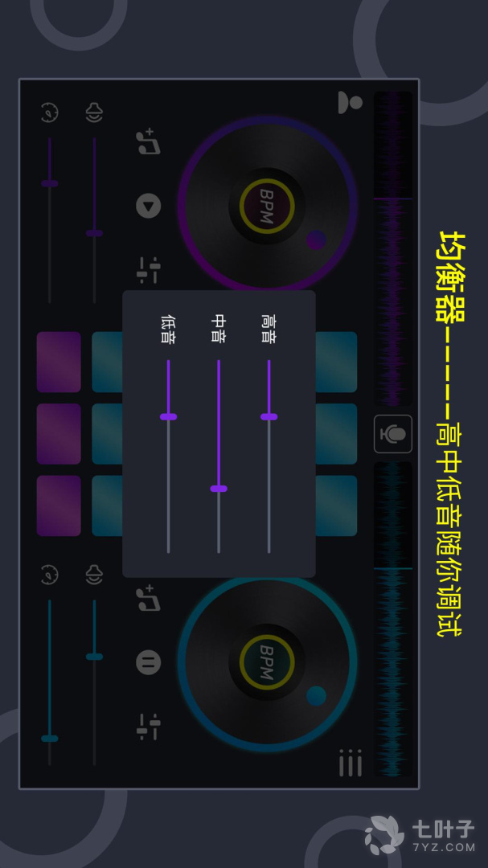This screenshot has width=488, height=868.
Task: Click the purple waveform track display
Action: point(393,248)
